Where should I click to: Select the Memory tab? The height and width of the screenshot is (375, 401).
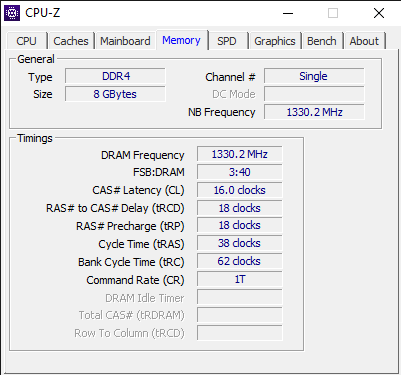tap(181, 40)
